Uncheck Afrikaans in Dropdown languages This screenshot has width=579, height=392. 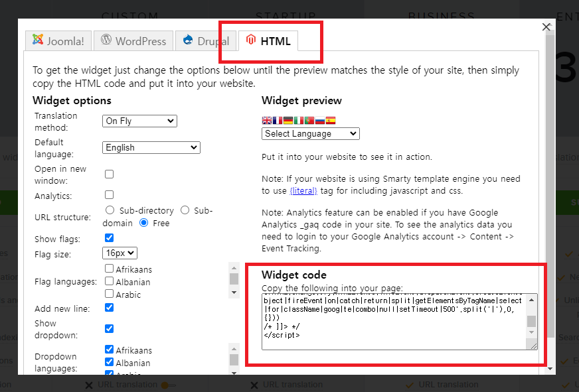109,350
